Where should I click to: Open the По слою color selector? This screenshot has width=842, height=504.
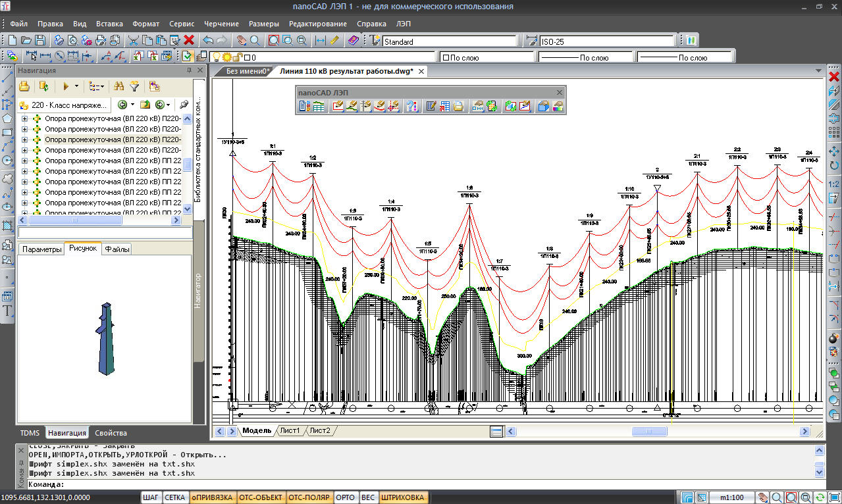click(487, 58)
